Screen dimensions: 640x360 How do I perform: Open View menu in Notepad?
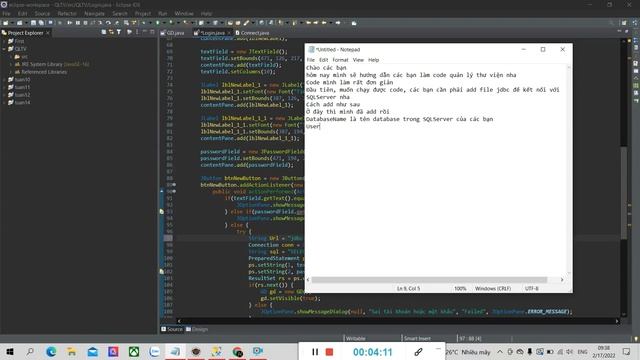pos(358,60)
